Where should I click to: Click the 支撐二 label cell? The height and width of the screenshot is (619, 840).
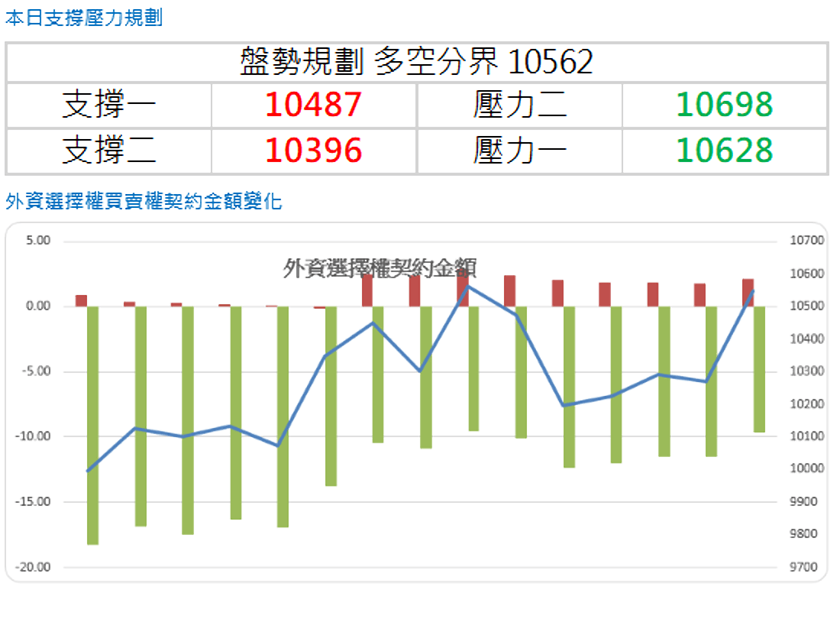(x=108, y=150)
